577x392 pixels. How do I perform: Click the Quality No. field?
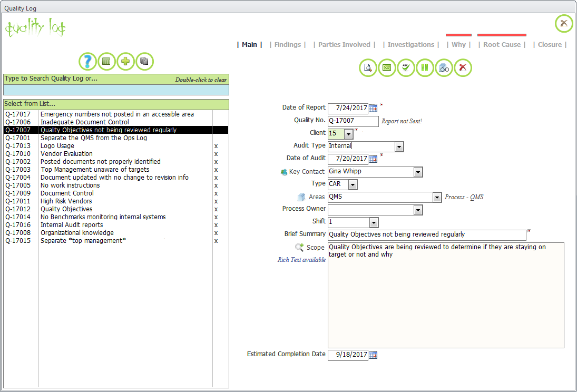click(353, 121)
